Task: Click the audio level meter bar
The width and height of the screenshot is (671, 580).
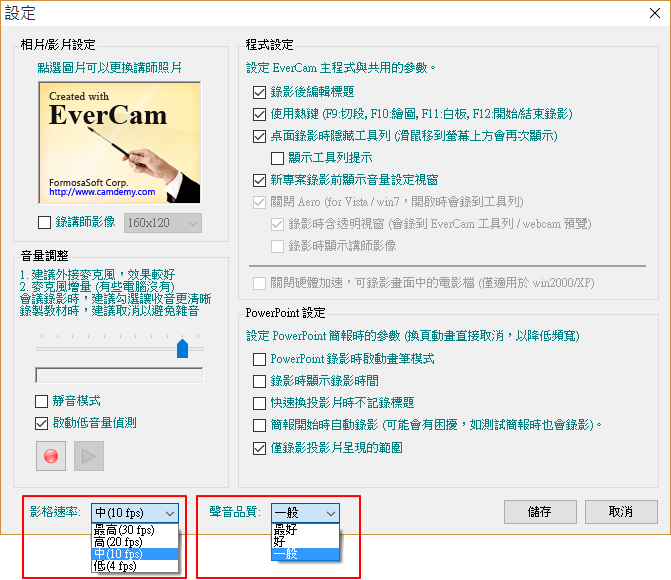Action: pos(119,375)
